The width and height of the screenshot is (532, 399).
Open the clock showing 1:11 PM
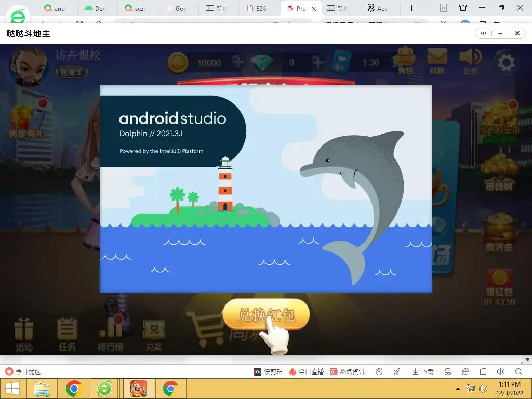point(509,389)
